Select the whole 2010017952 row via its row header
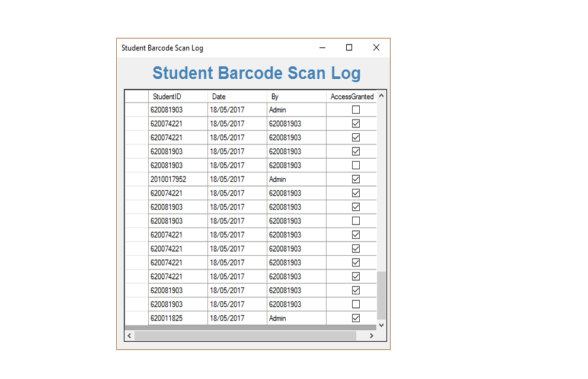 click(136, 179)
